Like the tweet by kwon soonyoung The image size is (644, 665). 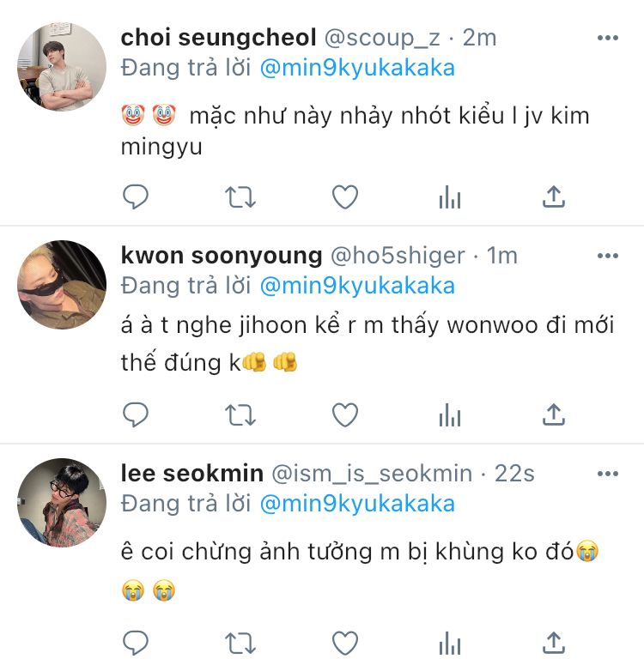pos(344,414)
